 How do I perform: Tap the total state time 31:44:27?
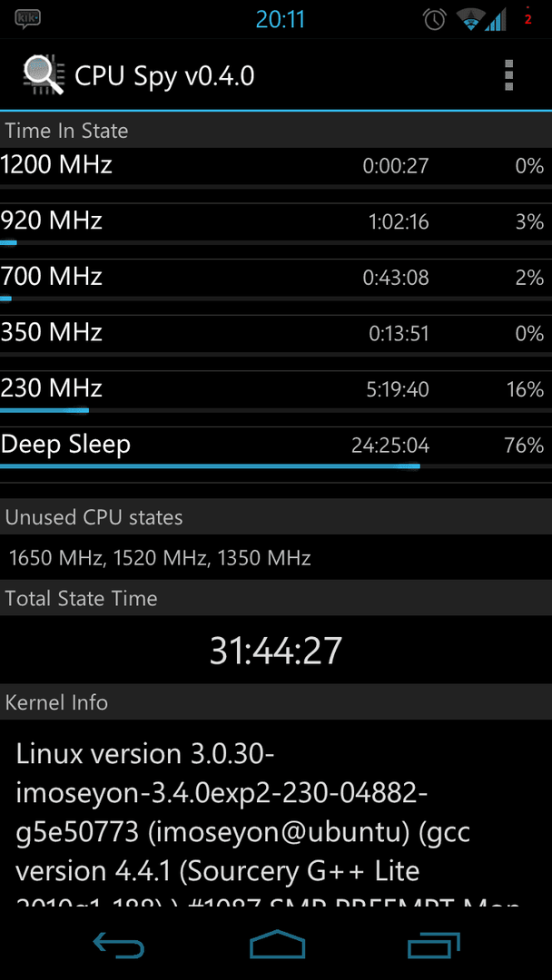(276, 650)
